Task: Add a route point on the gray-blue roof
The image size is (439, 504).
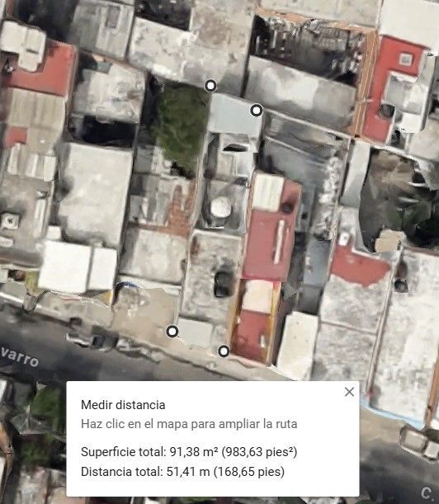Action: (x=234, y=114)
